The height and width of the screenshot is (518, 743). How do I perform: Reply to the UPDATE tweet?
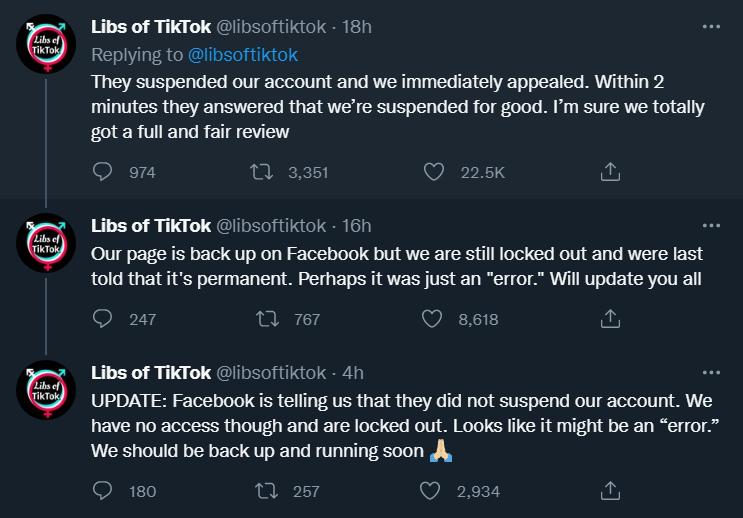(x=102, y=491)
